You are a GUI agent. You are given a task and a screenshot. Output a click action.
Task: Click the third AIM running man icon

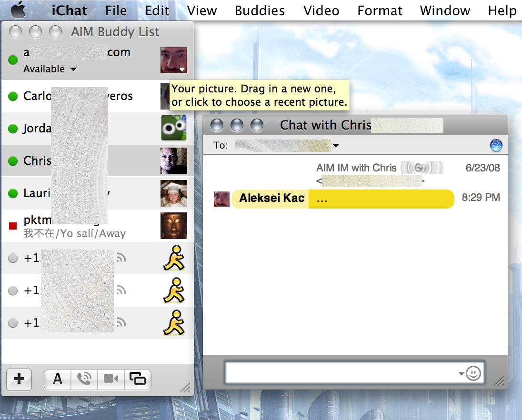coord(174,322)
